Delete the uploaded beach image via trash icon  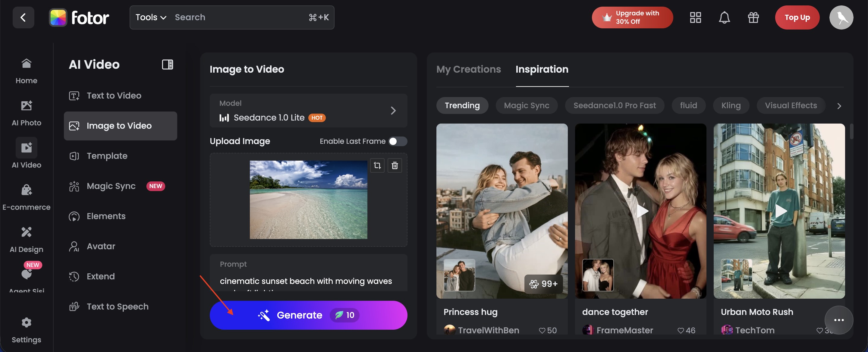point(395,165)
